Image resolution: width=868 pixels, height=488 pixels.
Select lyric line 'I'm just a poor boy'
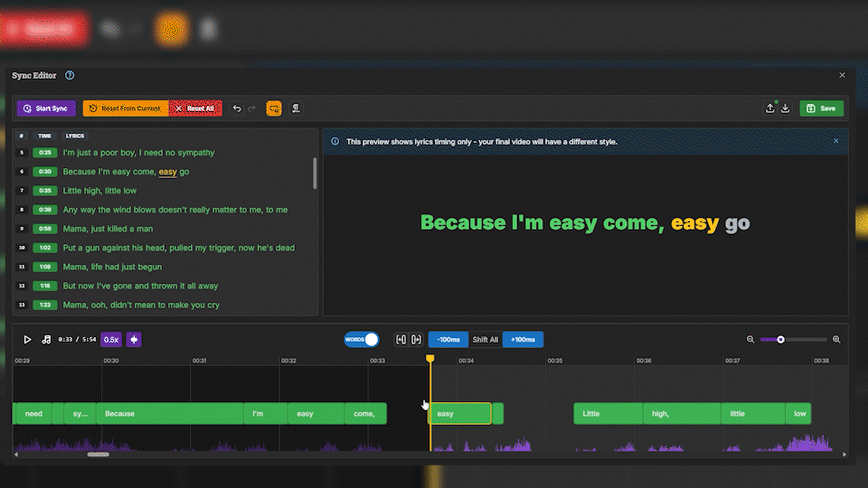point(138,153)
